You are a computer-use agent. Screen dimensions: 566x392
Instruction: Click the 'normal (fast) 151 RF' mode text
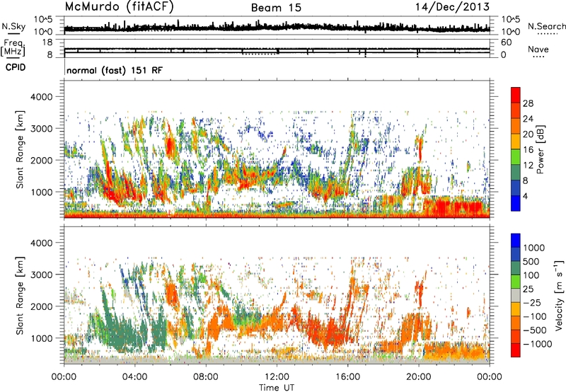point(115,70)
